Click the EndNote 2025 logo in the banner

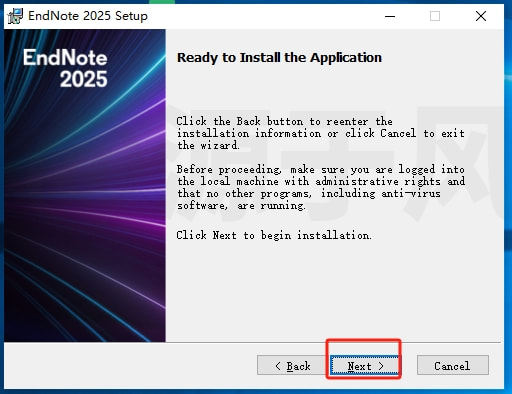(x=65, y=68)
